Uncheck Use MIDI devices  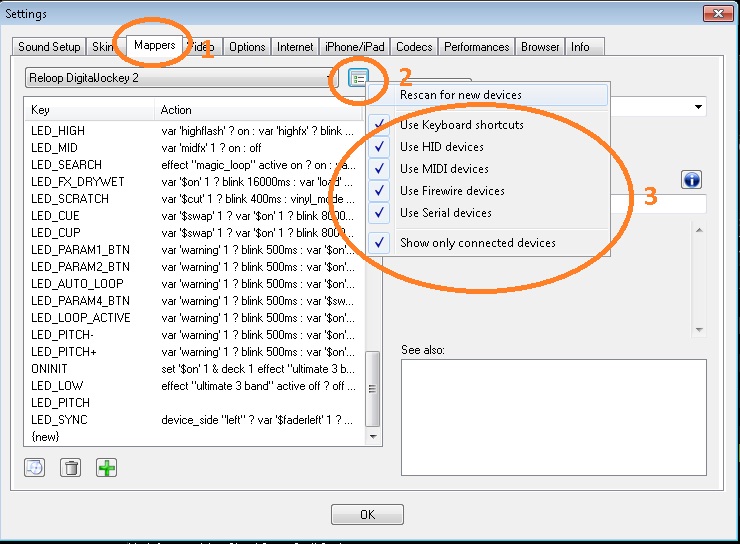[444, 169]
